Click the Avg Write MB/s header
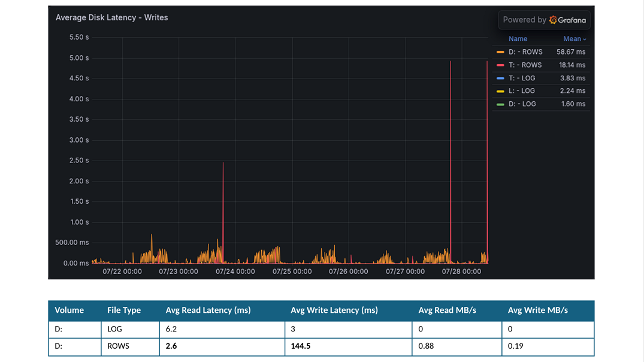The image size is (644, 362). 537,310
